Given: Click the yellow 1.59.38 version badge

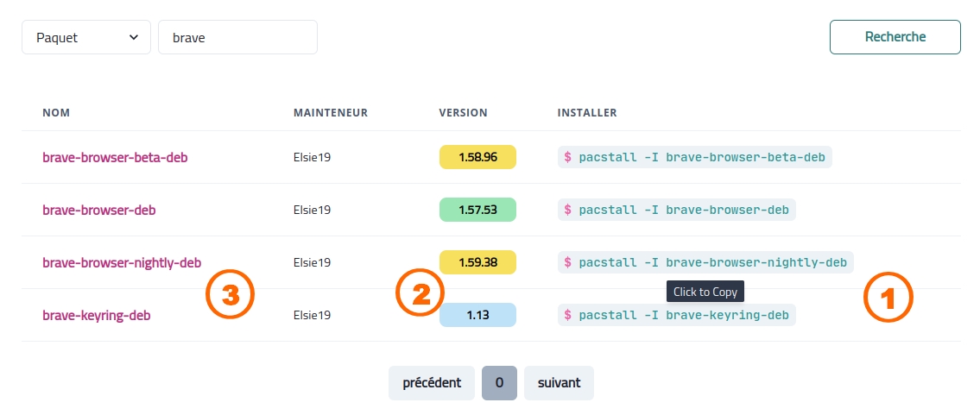Looking at the screenshot, I should click(477, 262).
